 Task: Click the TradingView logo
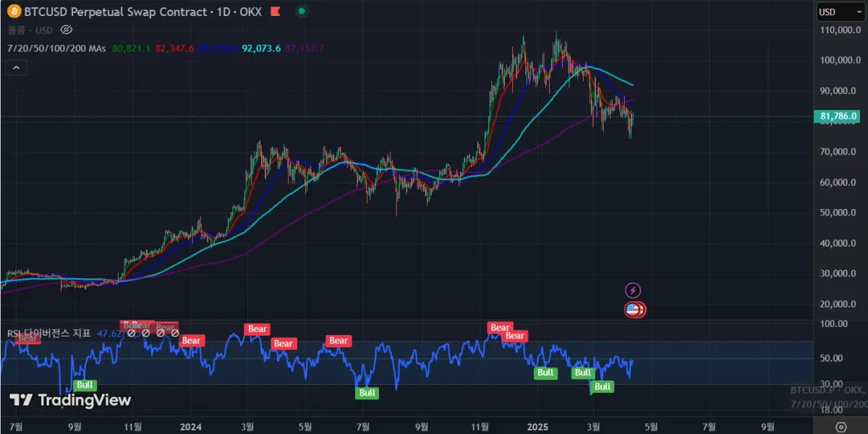click(70, 400)
